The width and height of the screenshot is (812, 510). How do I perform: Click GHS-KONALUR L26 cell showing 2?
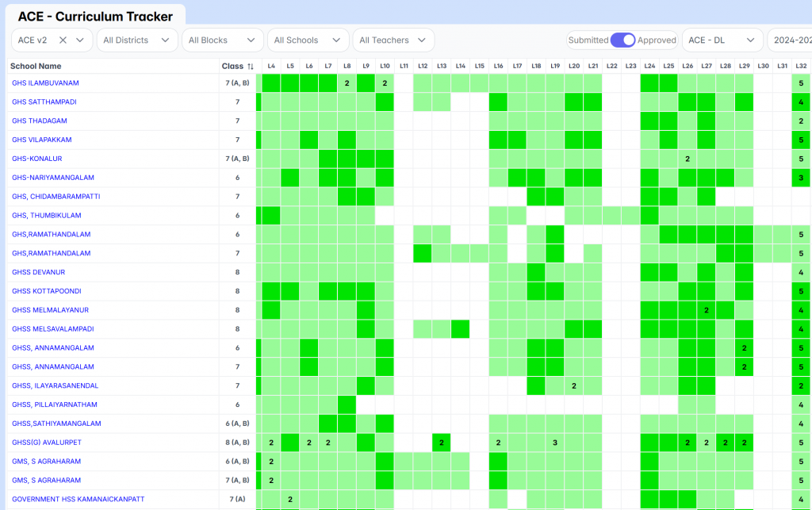pos(688,159)
